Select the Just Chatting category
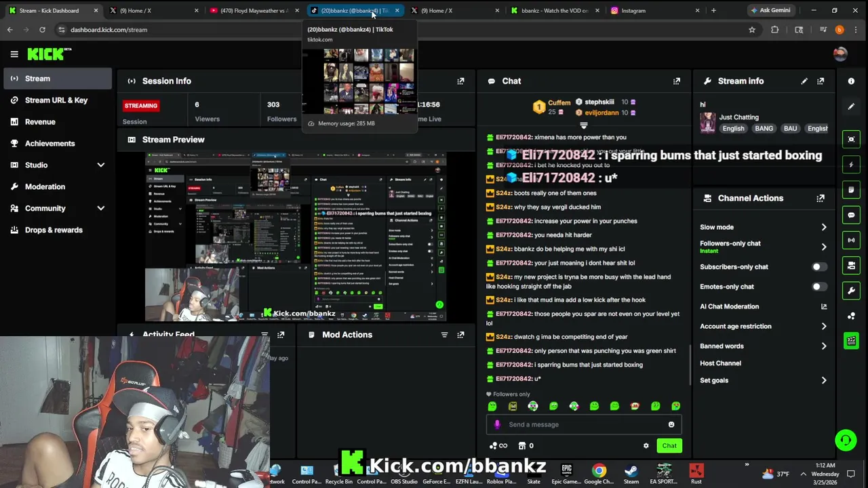This screenshot has height=488, width=868. tap(738, 117)
